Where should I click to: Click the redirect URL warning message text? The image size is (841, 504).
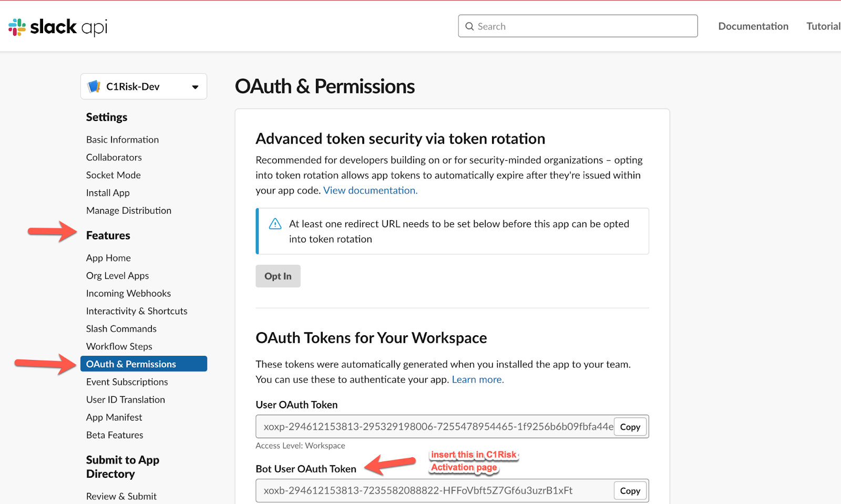point(459,231)
